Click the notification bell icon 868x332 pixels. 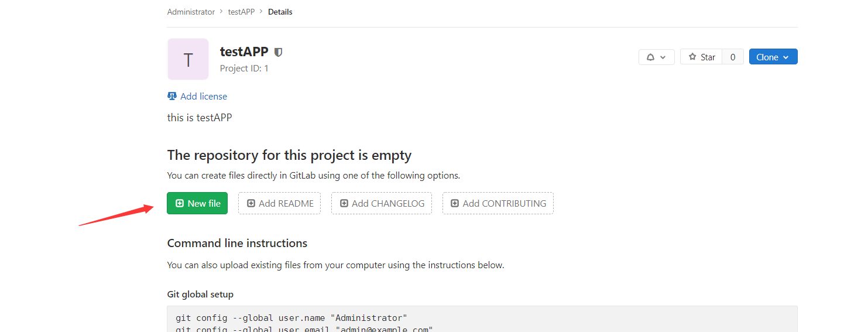point(650,57)
